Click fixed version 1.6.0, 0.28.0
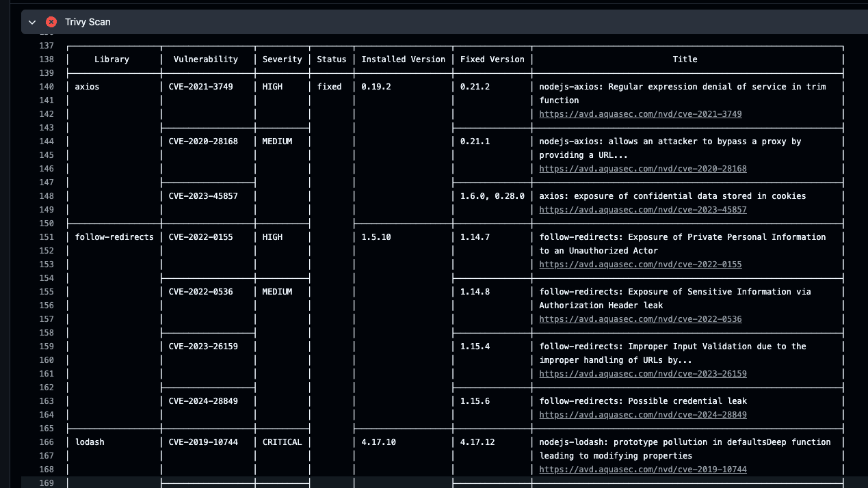The image size is (868, 488). 492,196
